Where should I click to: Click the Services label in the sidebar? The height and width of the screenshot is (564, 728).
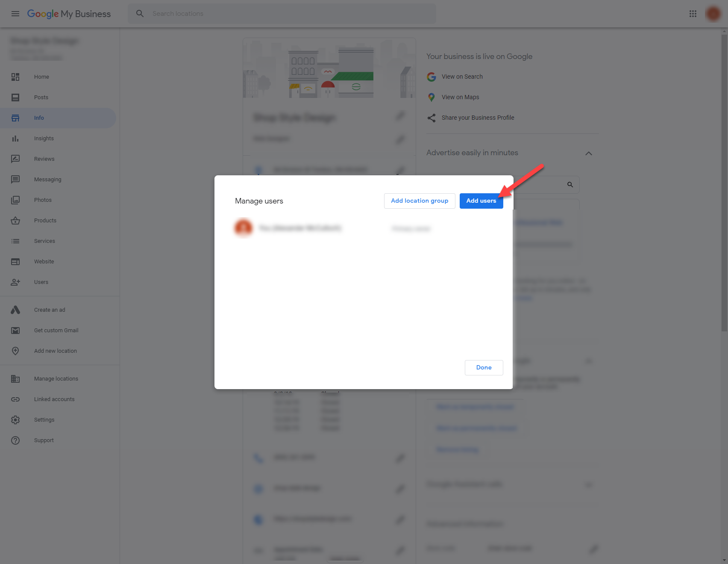pos(44,241)
